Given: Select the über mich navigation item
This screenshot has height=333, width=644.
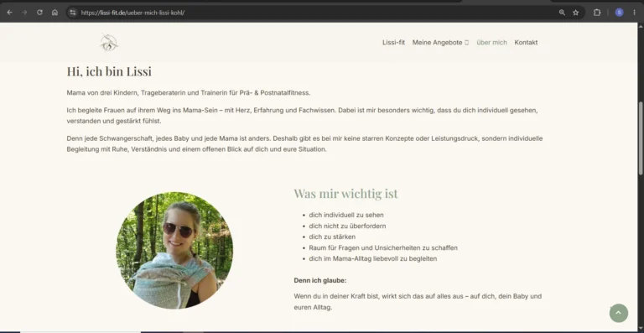Looking at the screenshot, I should (x=491, y=42).
